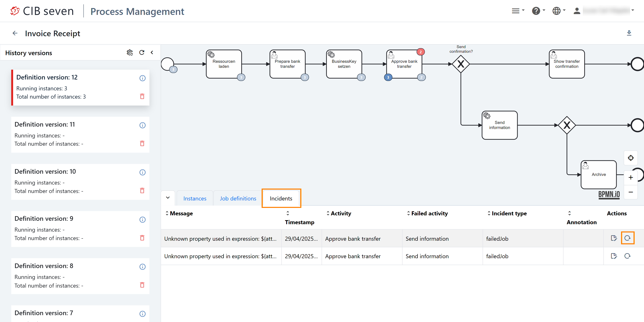Viewport: 644px width, 322px height.
Task: Switch to the Instances tab
Action: click(x=195, y=198)
